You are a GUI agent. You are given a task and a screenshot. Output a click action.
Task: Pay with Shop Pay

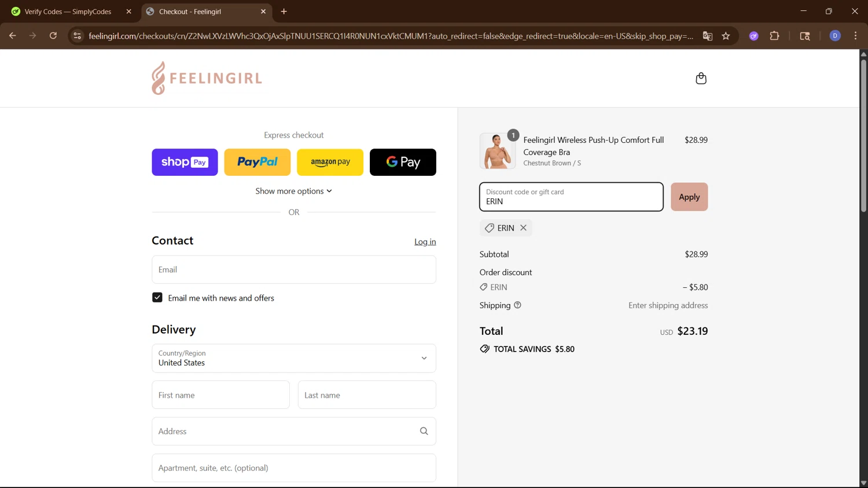click(185, 162)
